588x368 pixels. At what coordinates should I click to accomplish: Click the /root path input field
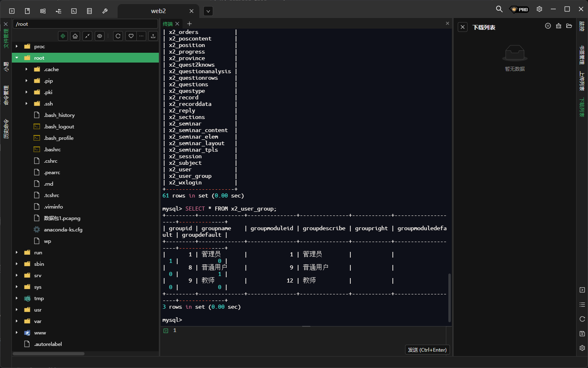[x=85, y=24]
